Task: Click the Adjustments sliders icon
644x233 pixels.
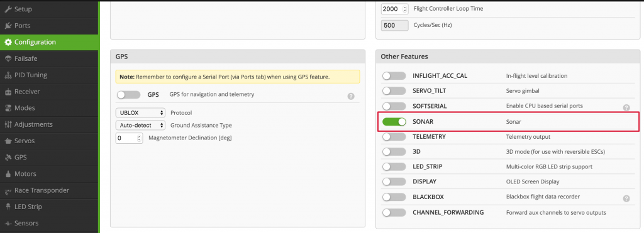Action: (x=8, y=124)
